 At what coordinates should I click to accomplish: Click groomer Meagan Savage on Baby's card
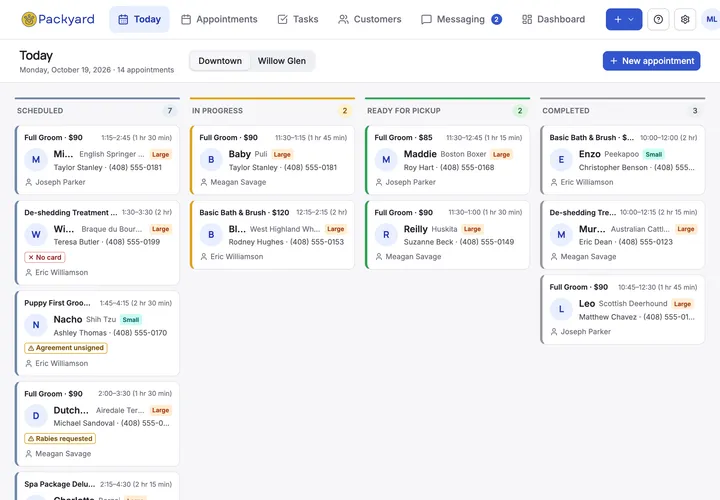point(233,182)
